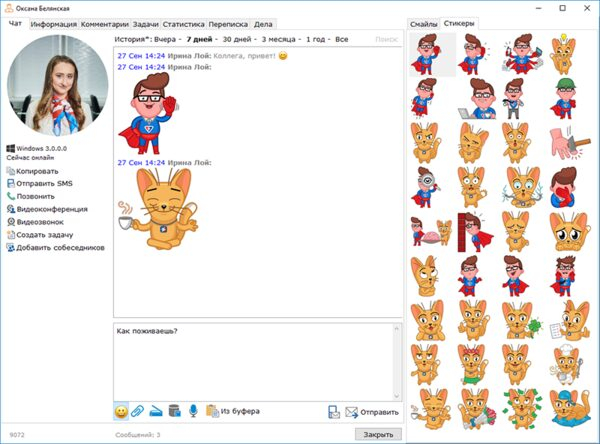Select the superhero with magnifying glass sticker
600x444 pixels.
pyautogui.click(x=426, y=187)
